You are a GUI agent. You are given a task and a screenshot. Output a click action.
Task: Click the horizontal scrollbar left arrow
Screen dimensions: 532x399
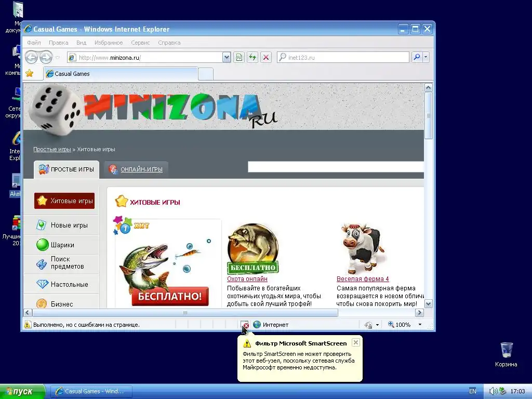28,312
